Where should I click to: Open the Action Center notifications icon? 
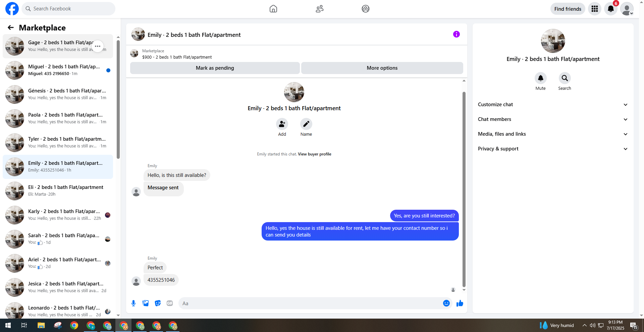point(634,325)
